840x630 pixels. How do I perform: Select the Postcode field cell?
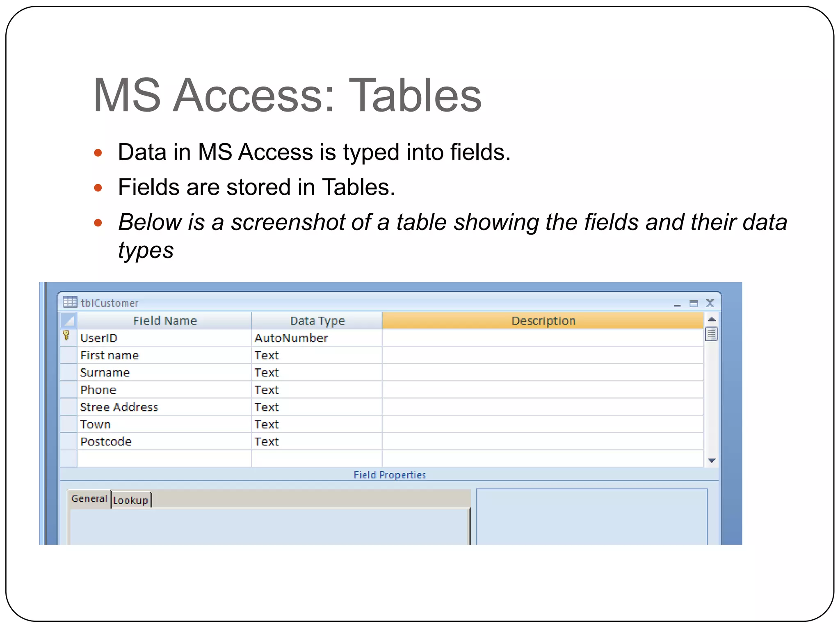(164, 441)
